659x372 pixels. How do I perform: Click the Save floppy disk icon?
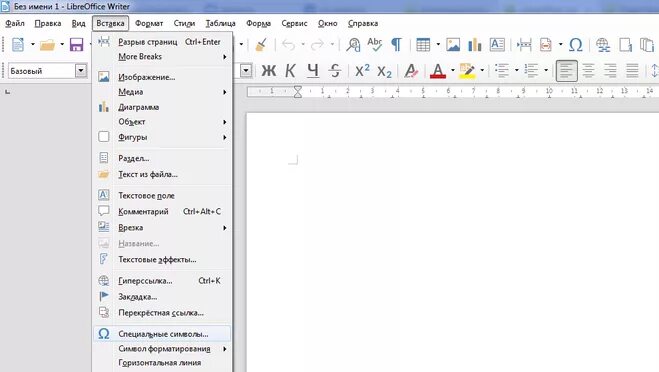point(76,45)
